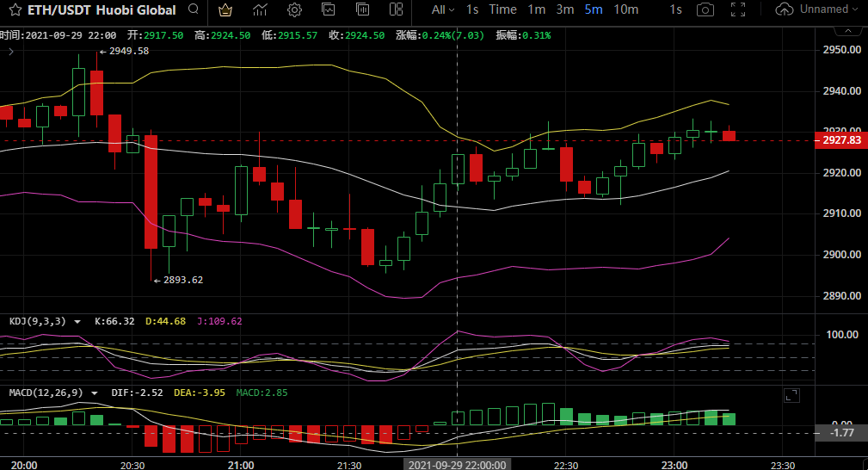Click the -1.77 MACD scale label
This screenshot has height=470, width=868.
click(842, 433)
